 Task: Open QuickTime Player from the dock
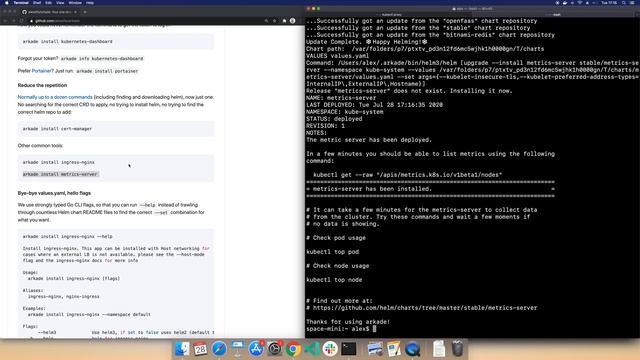pyautogui.click(x=412, y=349)
